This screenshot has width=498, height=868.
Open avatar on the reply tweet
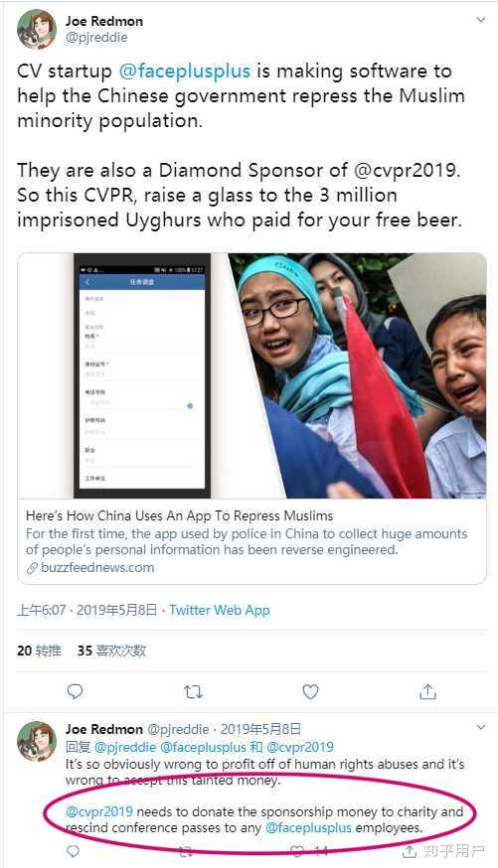pyautogui.click(x=37, y=741)
